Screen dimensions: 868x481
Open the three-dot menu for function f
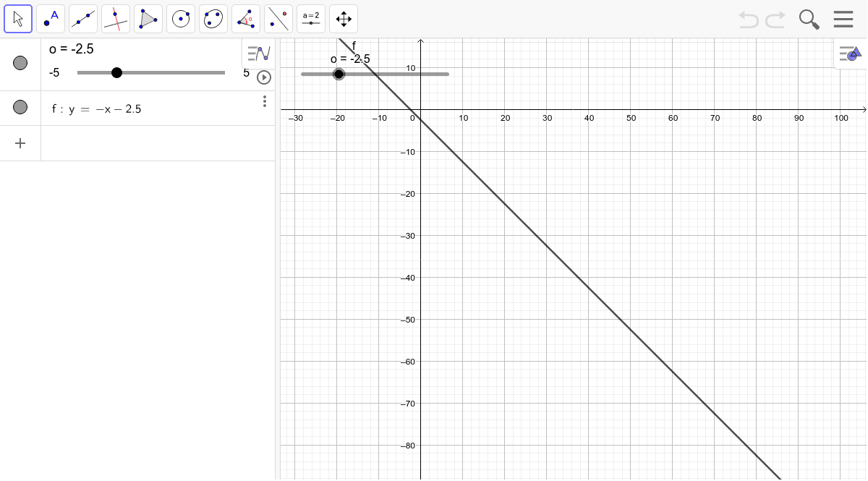[x=264, y=101]
